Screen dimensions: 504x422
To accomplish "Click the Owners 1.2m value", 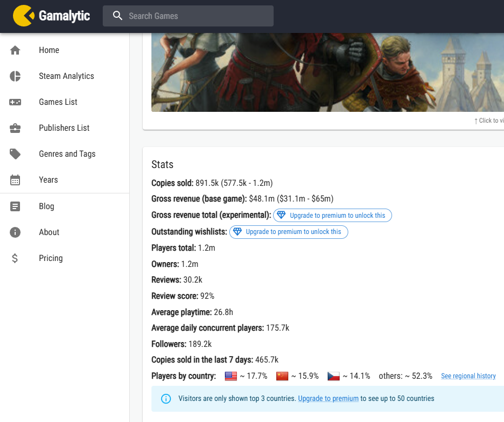I will pos(190,264).
